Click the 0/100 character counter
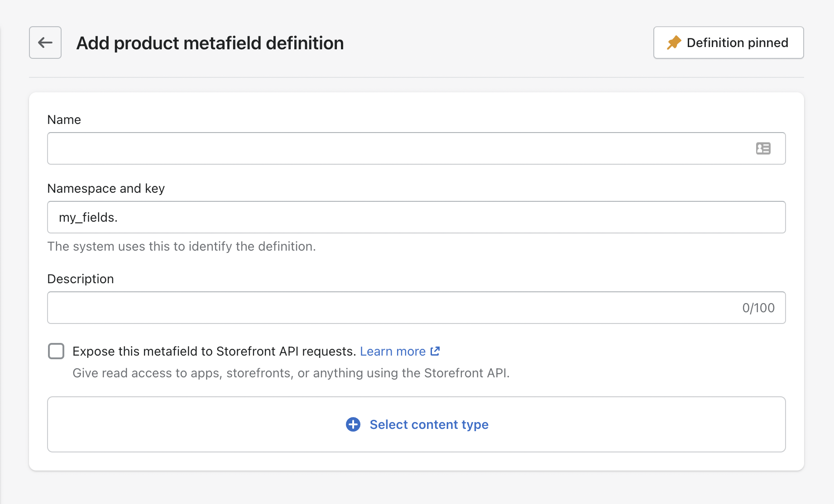The width and height of the screenshot is (834, 504). (x=758, y=308)
